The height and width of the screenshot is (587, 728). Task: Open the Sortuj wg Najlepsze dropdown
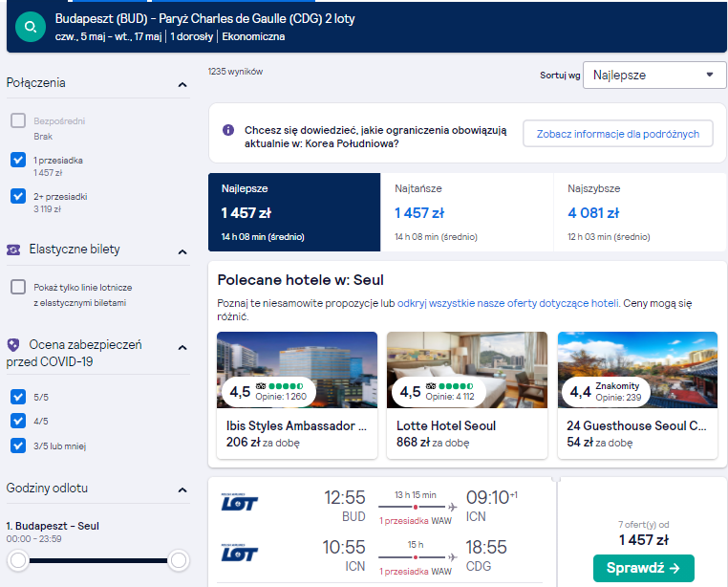click(x=654, y=75)
